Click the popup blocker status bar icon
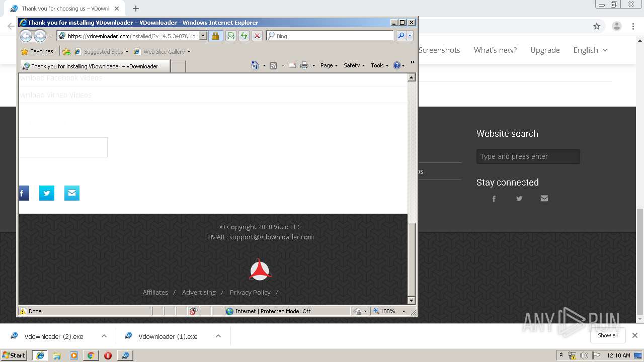Screen dimensions: 644x362 193,311
